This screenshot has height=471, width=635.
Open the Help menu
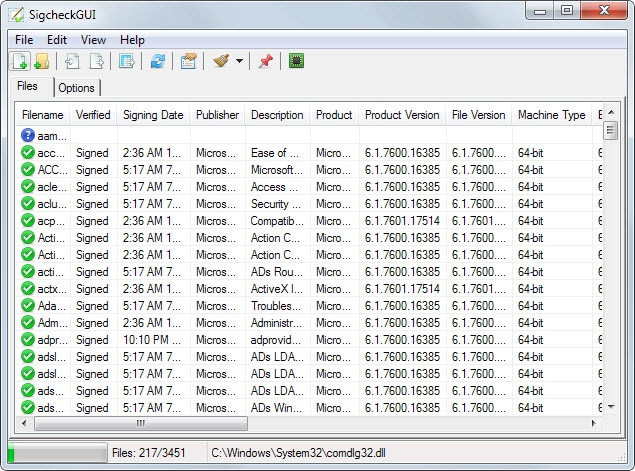coord(132,40)
